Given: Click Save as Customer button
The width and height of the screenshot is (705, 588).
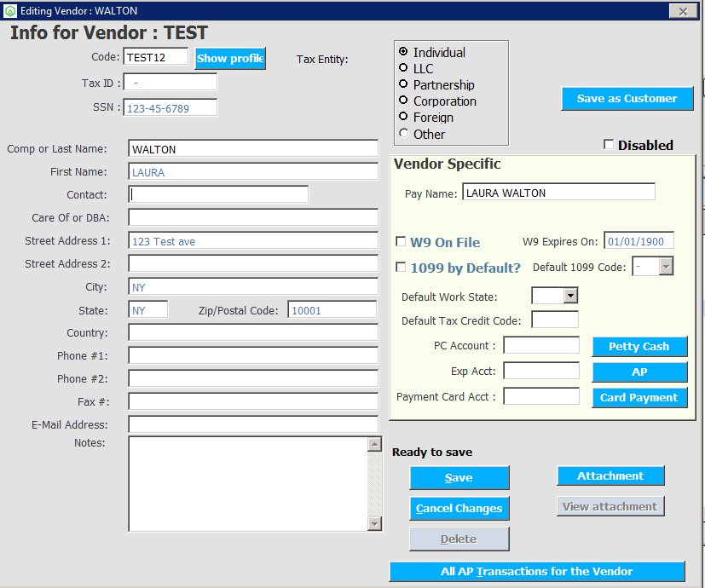Looking at the screenshot, I should coord(627,99).
